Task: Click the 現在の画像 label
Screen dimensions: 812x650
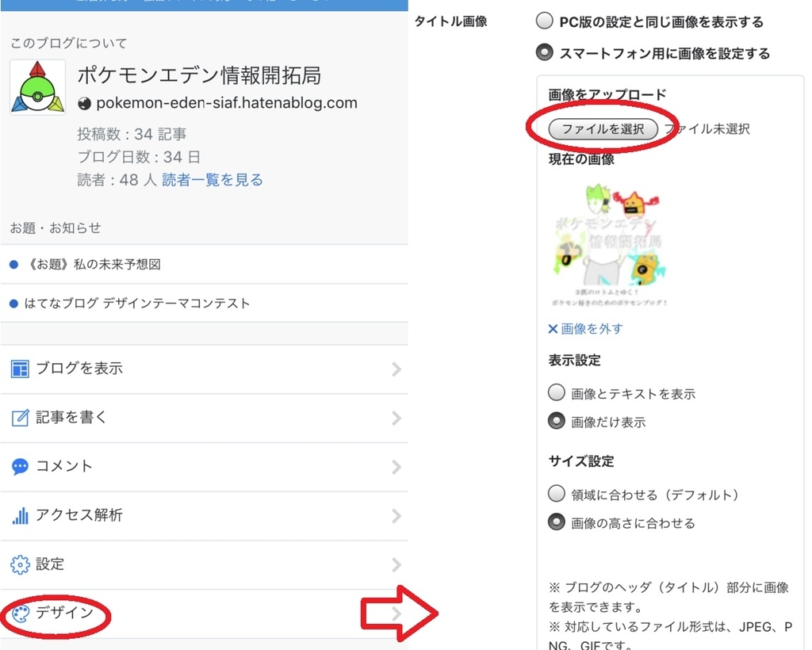Action: 581,159
